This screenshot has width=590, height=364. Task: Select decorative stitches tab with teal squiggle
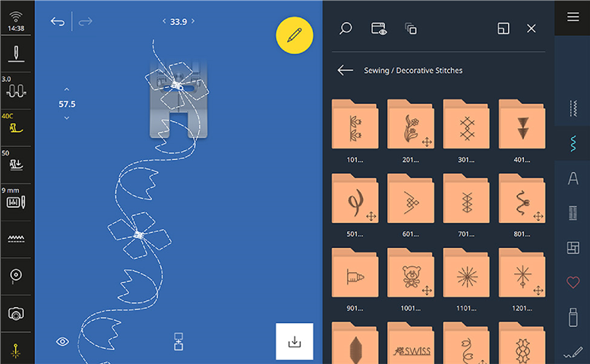tap(573, 143)
